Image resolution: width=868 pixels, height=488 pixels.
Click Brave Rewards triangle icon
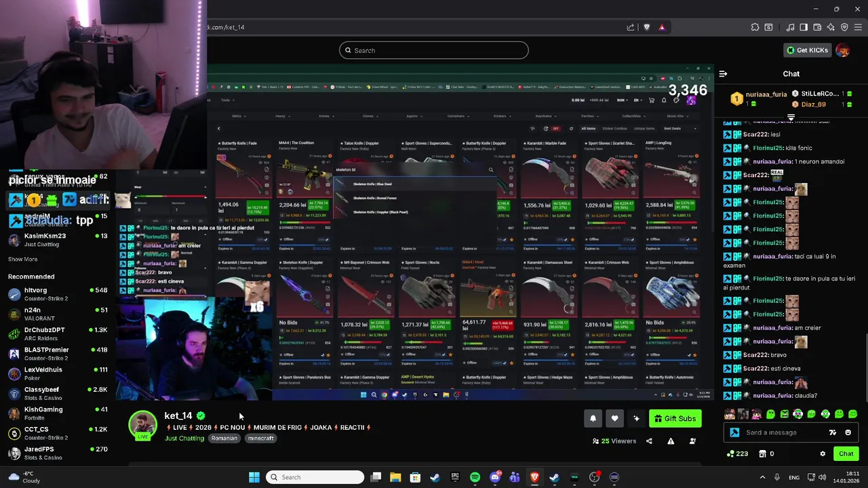point(662,27)
